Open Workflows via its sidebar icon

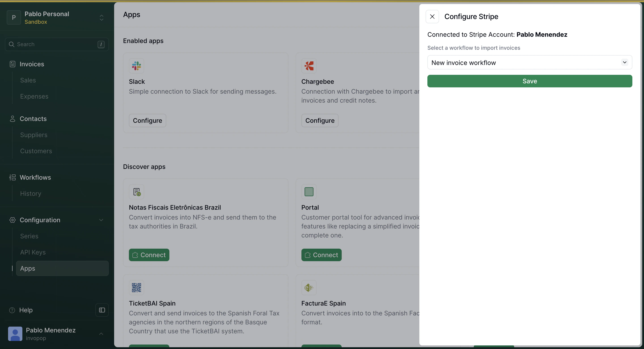tap(12, 178)
